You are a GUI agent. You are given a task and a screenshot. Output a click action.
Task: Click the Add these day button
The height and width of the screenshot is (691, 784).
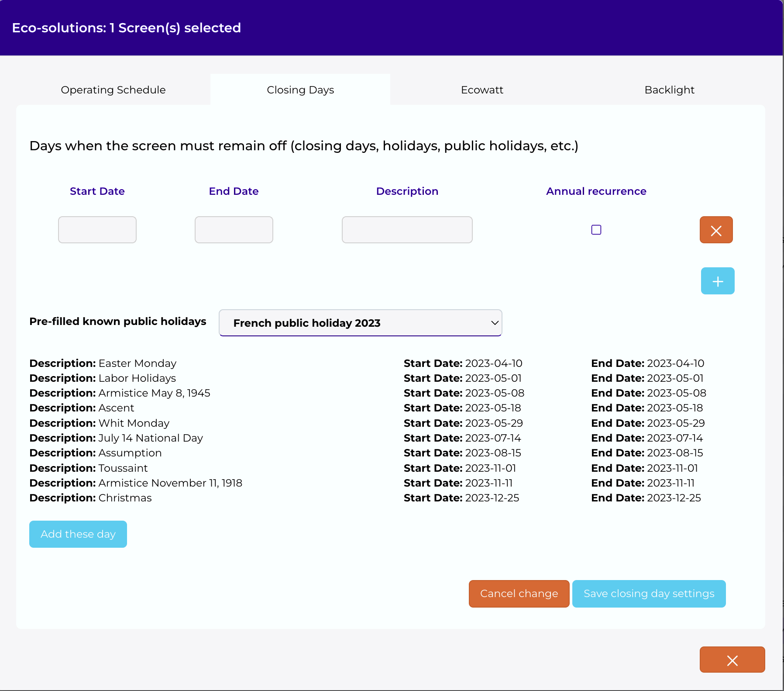click(78, 534)
